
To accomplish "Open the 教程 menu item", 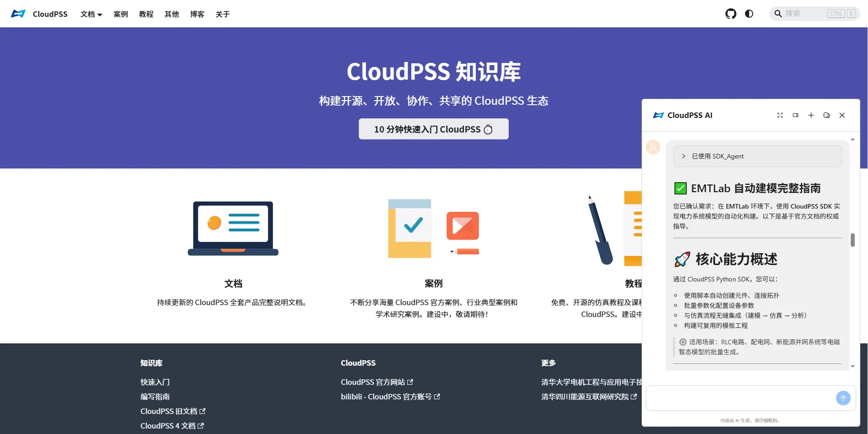I will [146, 14].
